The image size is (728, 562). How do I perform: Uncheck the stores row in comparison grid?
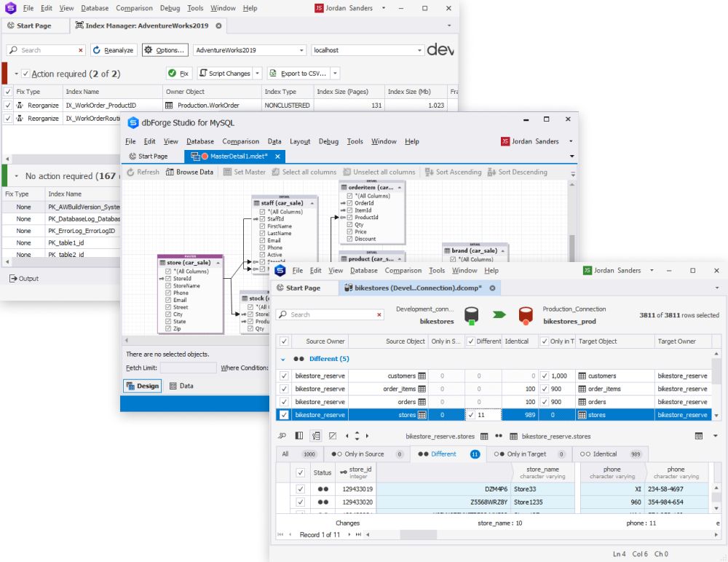(x=284, y=413)
